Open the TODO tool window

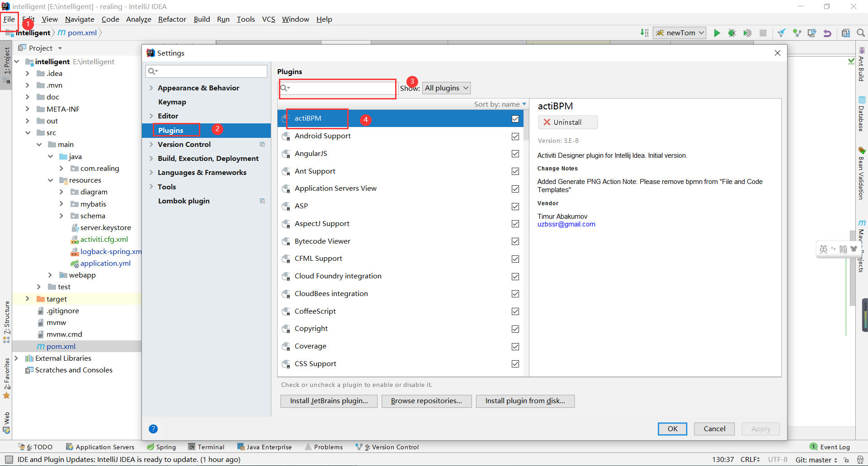(35, 447)
